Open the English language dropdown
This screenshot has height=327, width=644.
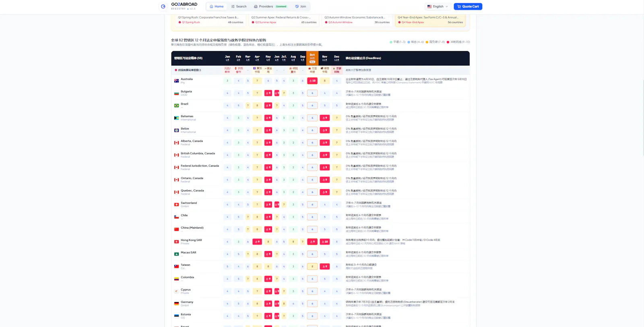click(438, 6)
